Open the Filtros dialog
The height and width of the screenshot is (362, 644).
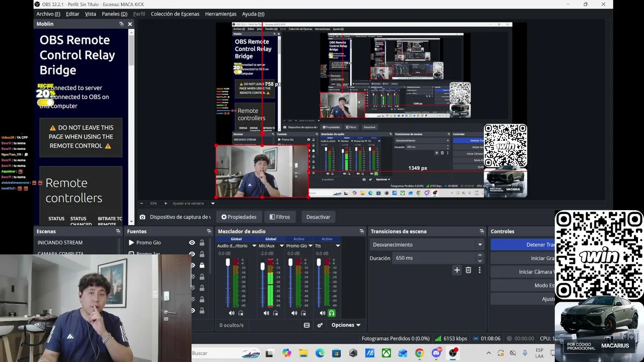coord(280,217)
